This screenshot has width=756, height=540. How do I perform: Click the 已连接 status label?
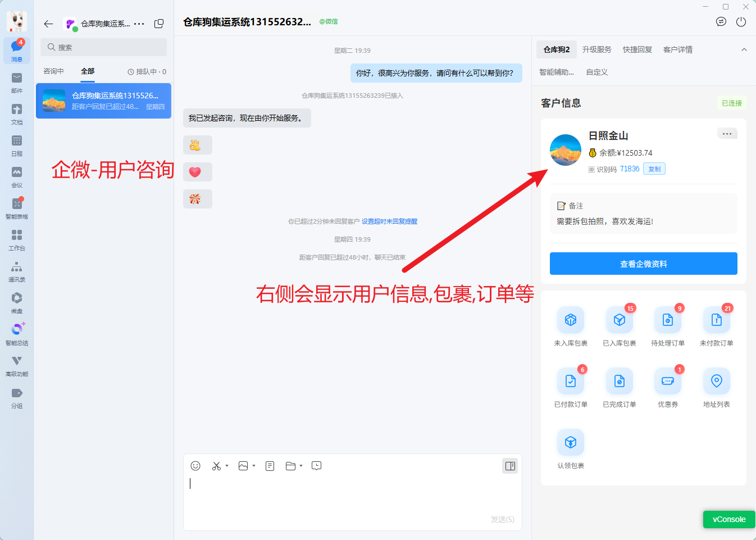(x=732, y=103)
